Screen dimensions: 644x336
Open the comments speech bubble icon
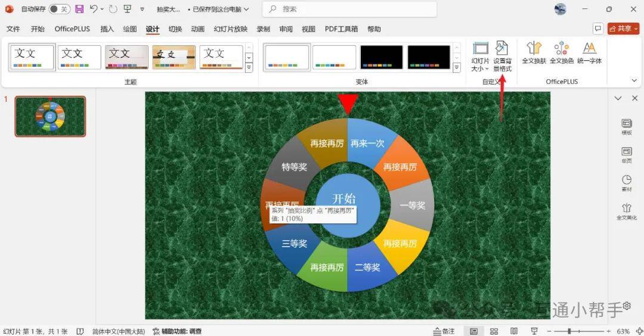tap(598, 29)
